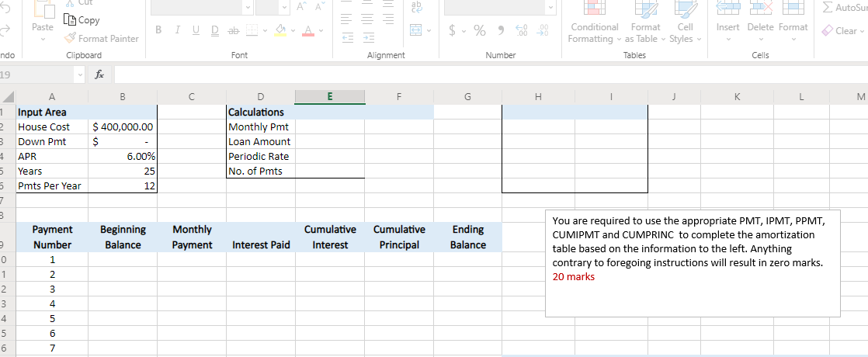Select the APR cell showing 6.00%
The height and width of the screenshot is (357, 868).
pyautogui.click(x=123, y=157)
